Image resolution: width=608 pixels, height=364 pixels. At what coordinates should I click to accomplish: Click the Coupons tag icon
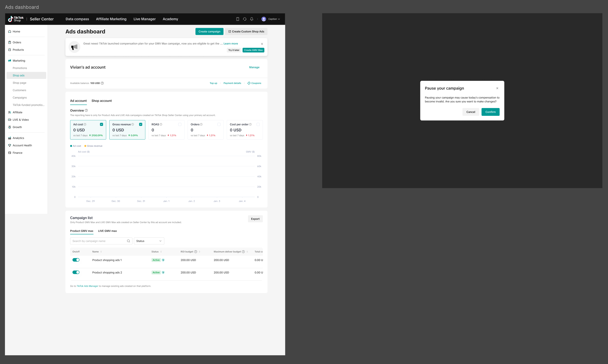coord(249,83)
